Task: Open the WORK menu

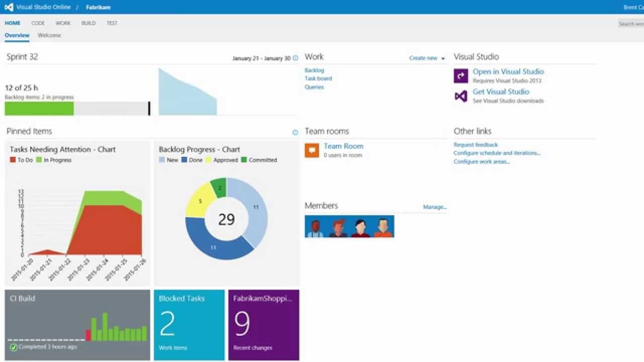Action: (x=63, y=23)
